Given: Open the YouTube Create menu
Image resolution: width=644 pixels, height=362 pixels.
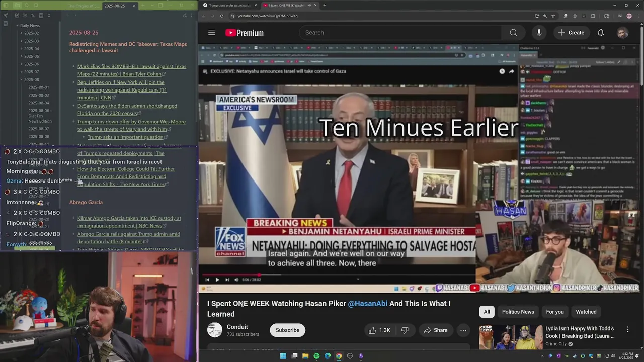Looking at the screenshot, I should click(x=571, y=33).
